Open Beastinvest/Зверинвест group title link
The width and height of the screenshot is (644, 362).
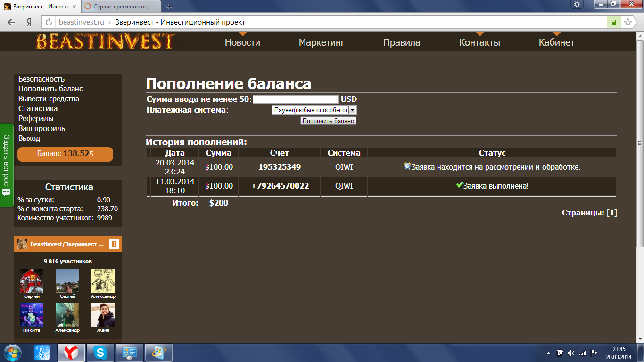67,244
